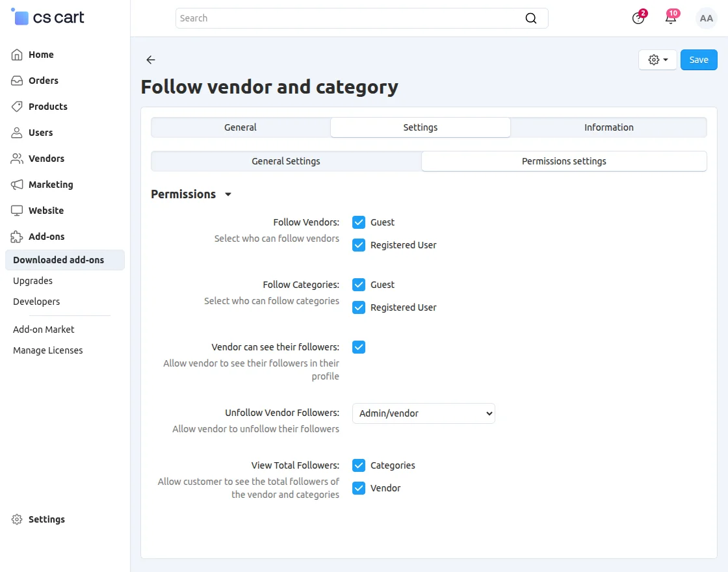728x572 pixels.
Task: Open Marketing text link in sidebar
Action: coord(51,185)
